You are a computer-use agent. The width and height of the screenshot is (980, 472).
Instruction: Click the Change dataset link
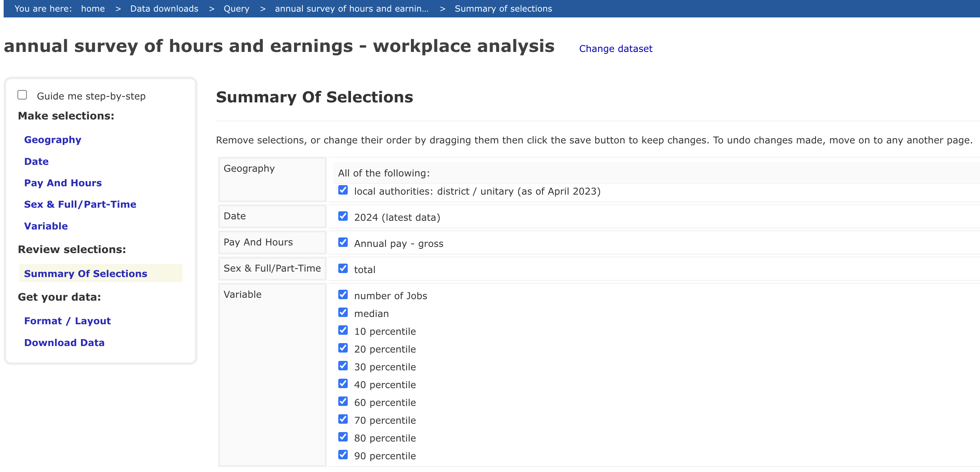[615, 49]
